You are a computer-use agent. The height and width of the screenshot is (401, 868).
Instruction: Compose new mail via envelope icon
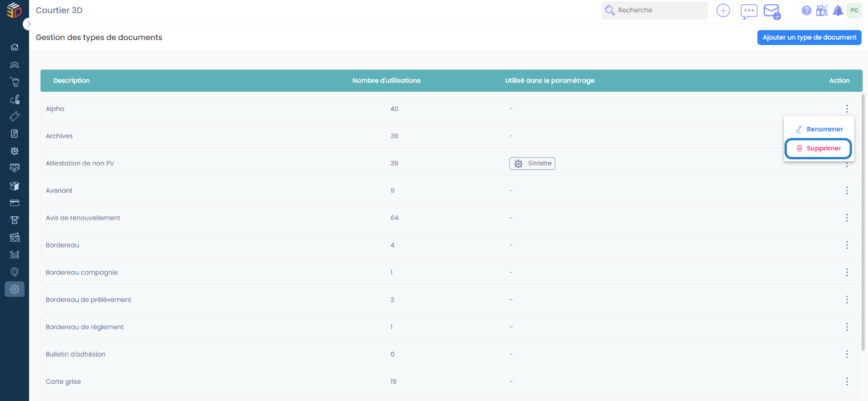(x=771, y=11)
